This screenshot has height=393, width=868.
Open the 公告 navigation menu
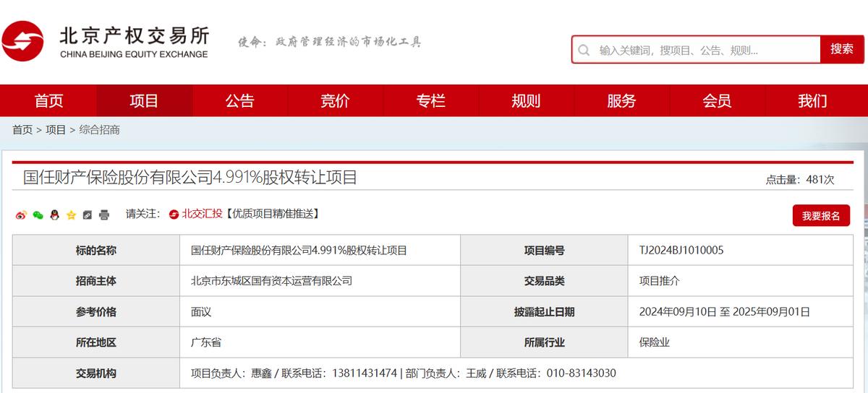pos(239,100)
